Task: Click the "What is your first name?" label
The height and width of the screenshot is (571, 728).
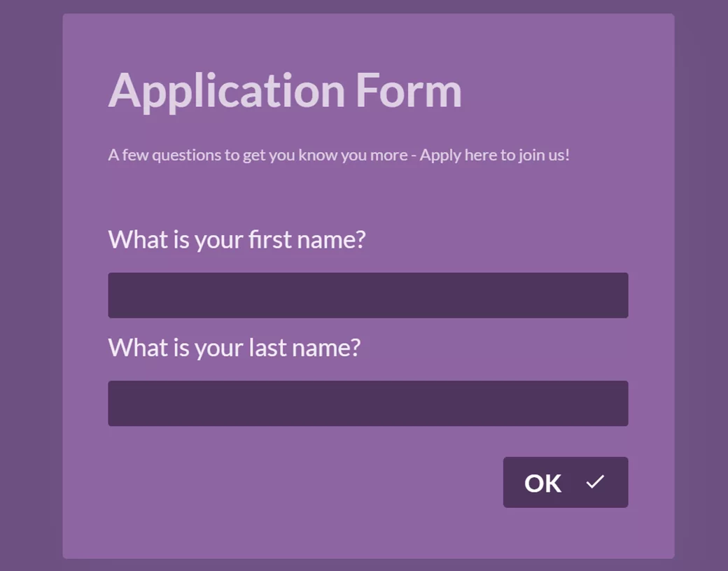Action: (237, 240)
